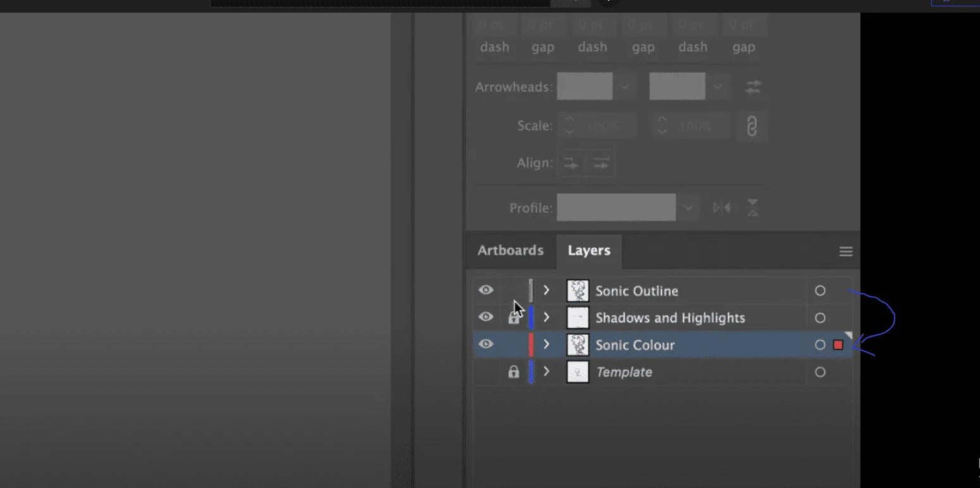Click the target circle for Template layer
Screen dimensions: 980x488
[x=820, y=372]
